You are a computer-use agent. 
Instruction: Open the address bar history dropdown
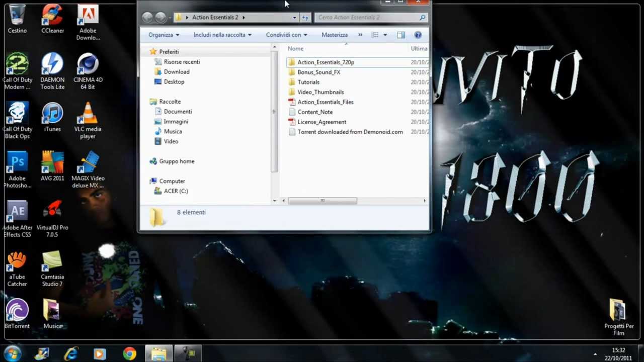294,17
